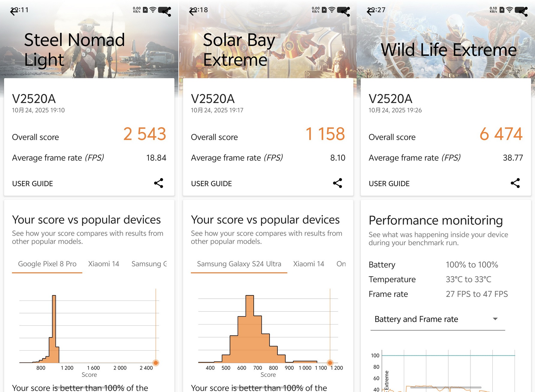Click share icon beside Steel Nomad USER GUIDE
This screenshot has width=535, height=392.
[159, 183]
